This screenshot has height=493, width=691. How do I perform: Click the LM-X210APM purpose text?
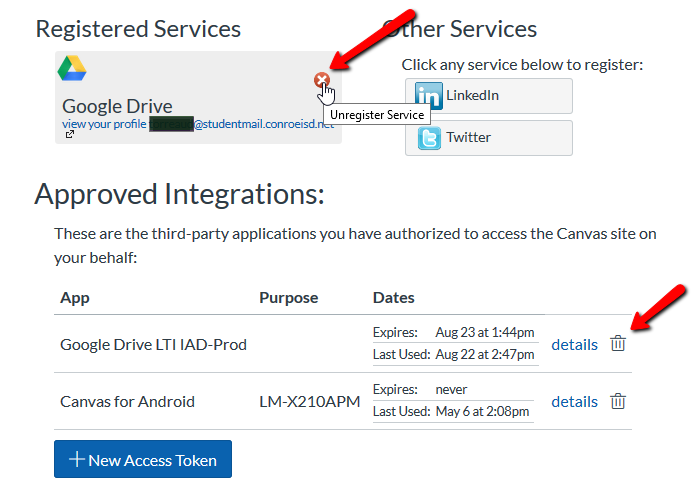click(x=309, y=401)
